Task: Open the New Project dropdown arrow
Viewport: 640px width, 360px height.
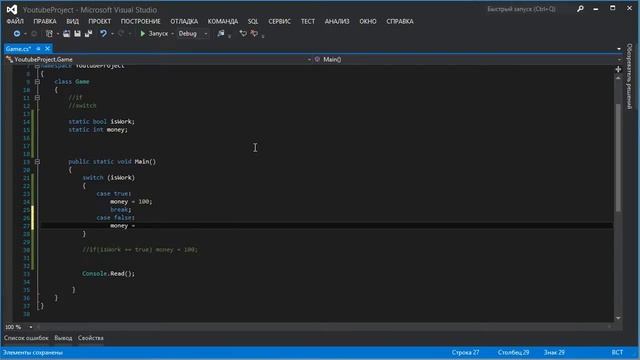Action: point(58,34)
